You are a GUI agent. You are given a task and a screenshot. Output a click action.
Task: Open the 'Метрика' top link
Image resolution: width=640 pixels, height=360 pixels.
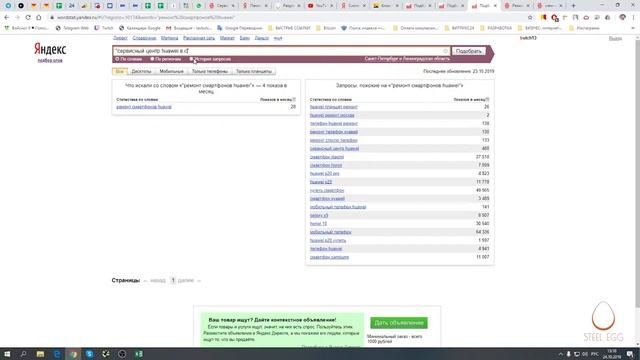[169, 38]
